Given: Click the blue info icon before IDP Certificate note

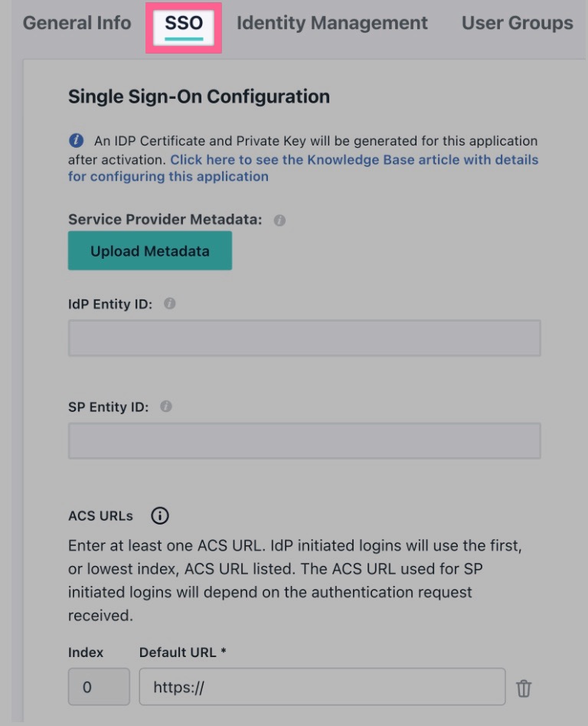Looking at the screenshot, I should click(76, 140).
